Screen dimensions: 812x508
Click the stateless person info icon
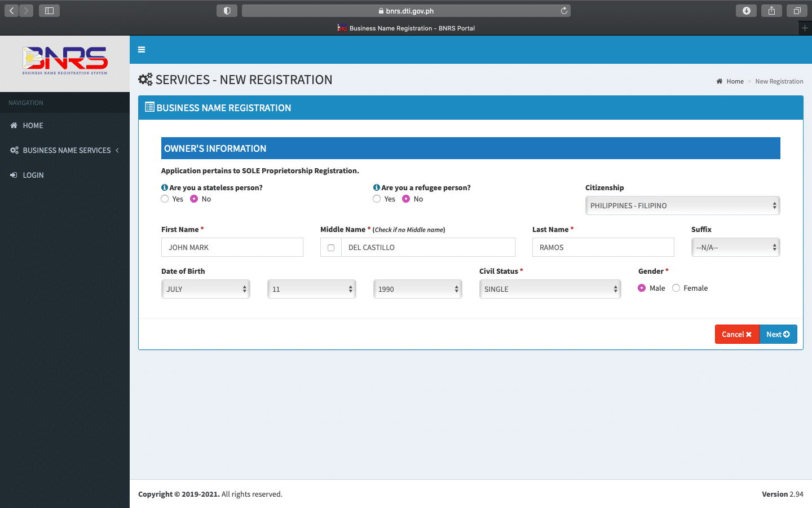[x=165, y=187]
